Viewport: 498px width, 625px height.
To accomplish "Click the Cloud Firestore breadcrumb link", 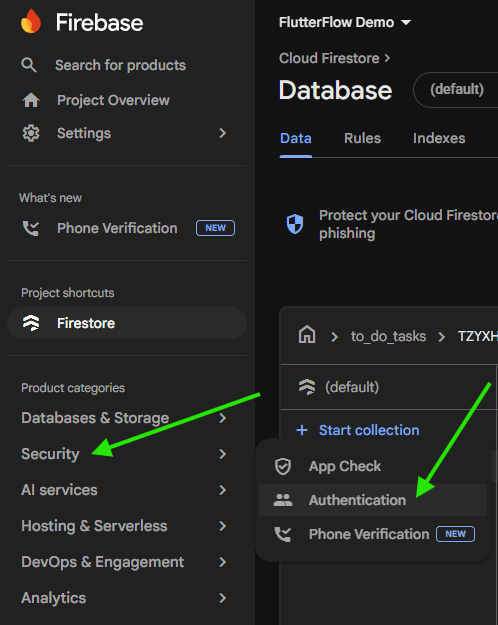I will (x=329, y=58).
